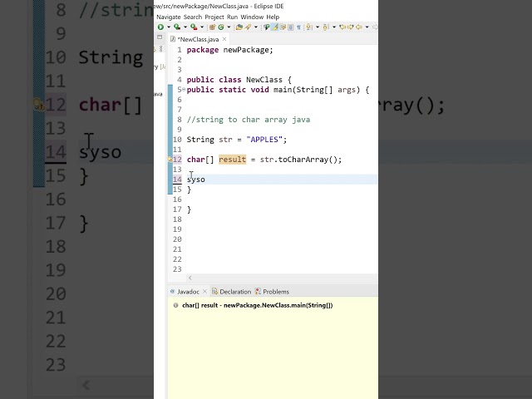532x399 pixels.
Task: Open the Previous Annotation dropdown arrow
Action: pyautogui.click(x=334, y=27)
